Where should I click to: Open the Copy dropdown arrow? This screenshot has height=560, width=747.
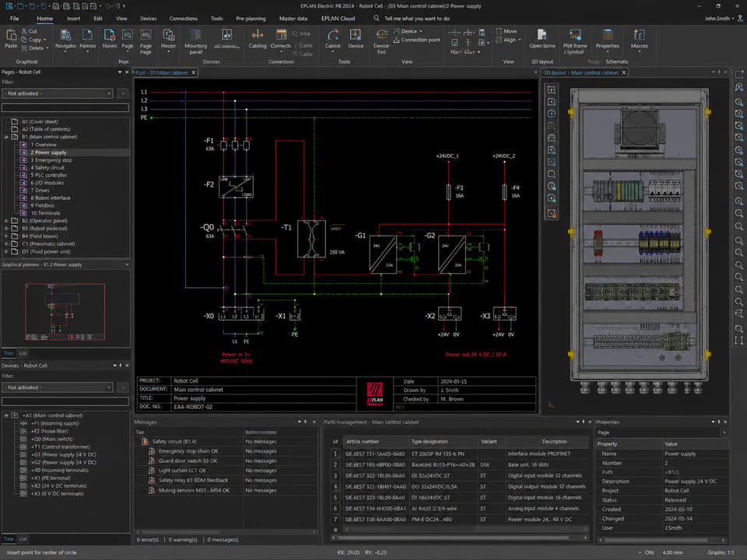click(45, 40)
